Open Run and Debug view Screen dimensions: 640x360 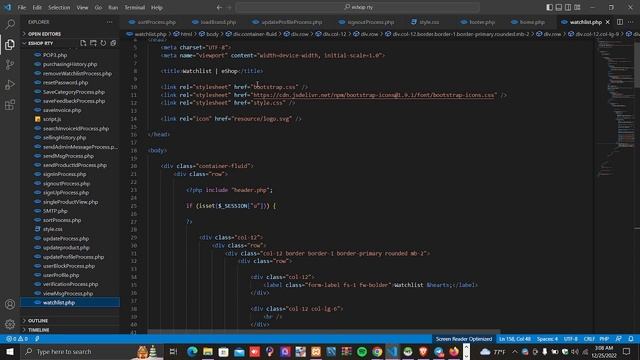[10, 84]
